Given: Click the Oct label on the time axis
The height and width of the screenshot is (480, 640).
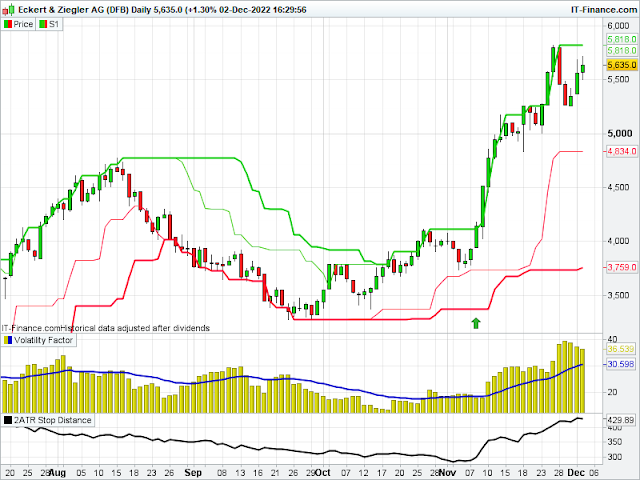Looking at the screenshot, I should 323,473.
